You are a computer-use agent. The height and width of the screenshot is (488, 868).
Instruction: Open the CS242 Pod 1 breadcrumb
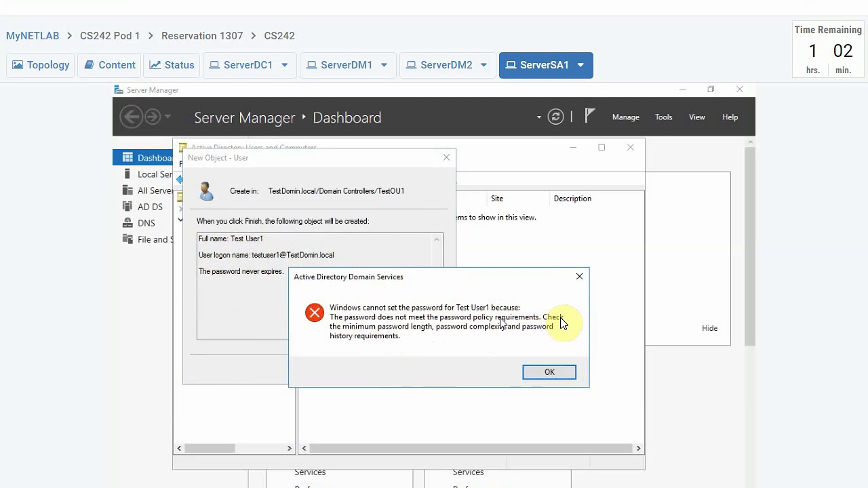click(x=110, y=36)
